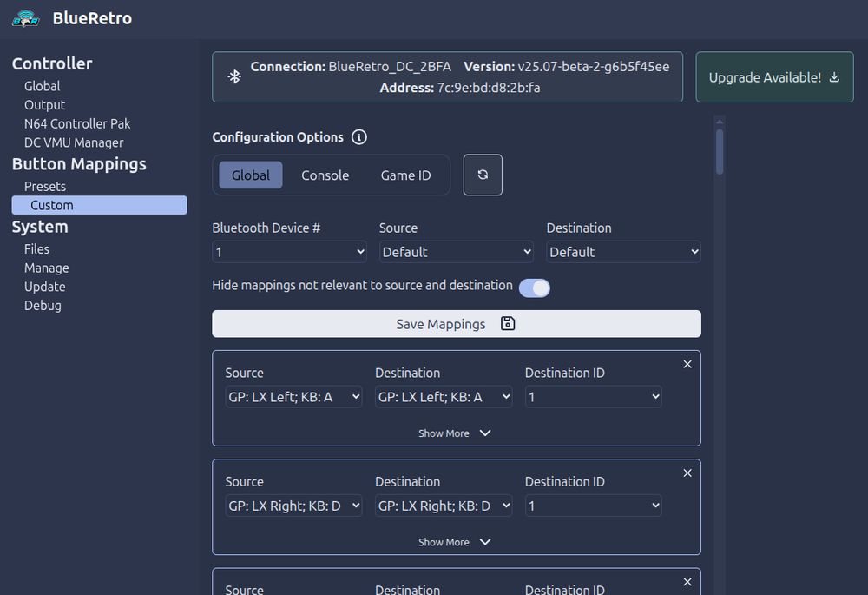Click the Save Mappings button

457,323
